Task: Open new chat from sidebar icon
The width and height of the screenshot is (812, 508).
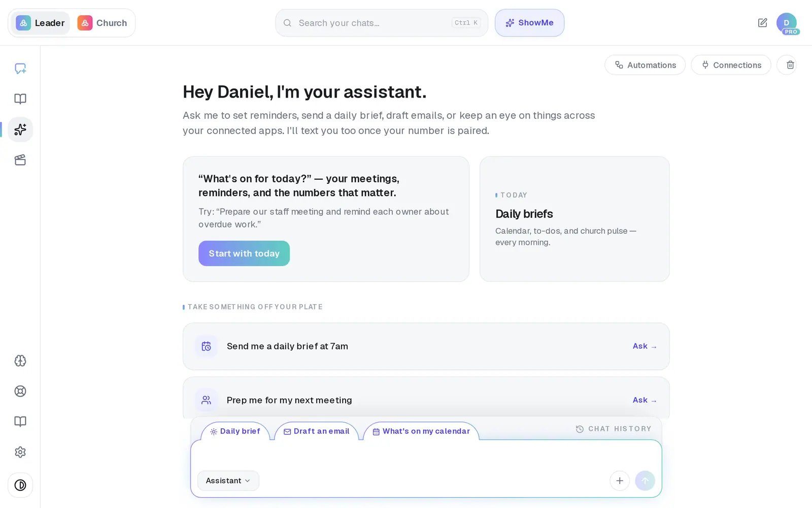Action: pyautogui.click(x=20, y=69)
